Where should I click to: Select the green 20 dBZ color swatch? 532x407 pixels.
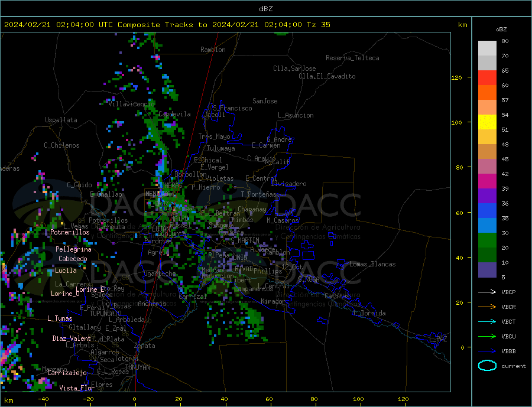point(487,240)
